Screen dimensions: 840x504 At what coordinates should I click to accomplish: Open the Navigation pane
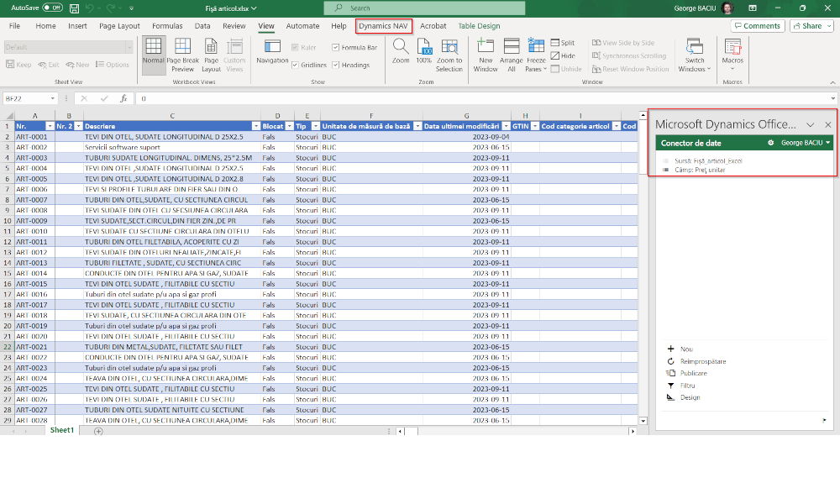tap(272, 52)
